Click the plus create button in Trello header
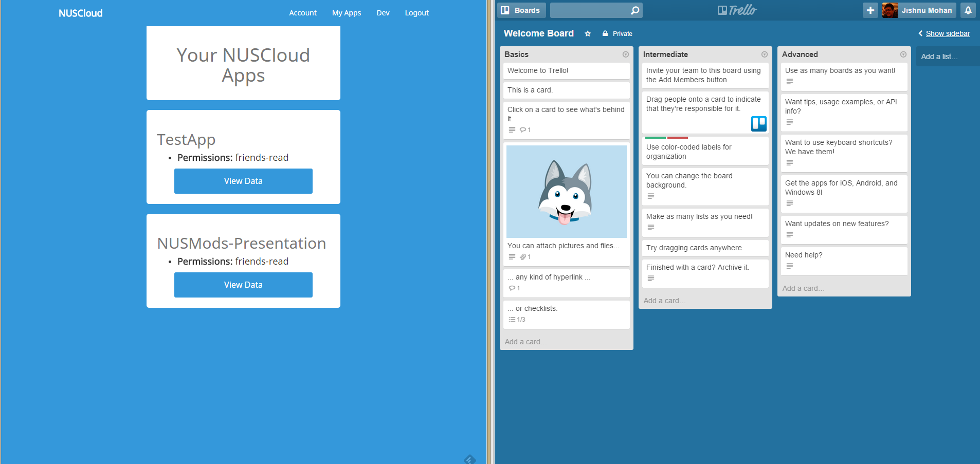This screenshot has width=980, height=464. 870,10
